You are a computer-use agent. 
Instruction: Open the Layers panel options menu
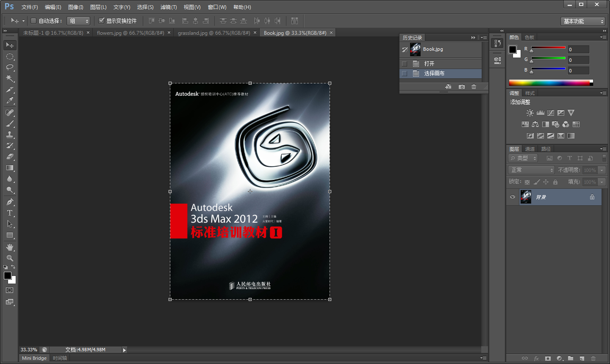tap(603, 149)
